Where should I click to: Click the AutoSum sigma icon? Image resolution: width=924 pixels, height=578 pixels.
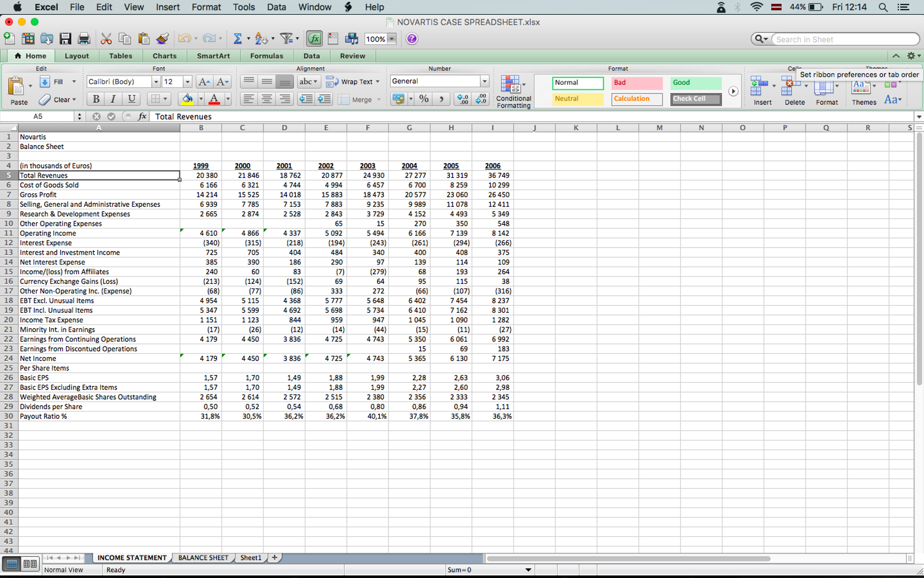pos(238,39)
